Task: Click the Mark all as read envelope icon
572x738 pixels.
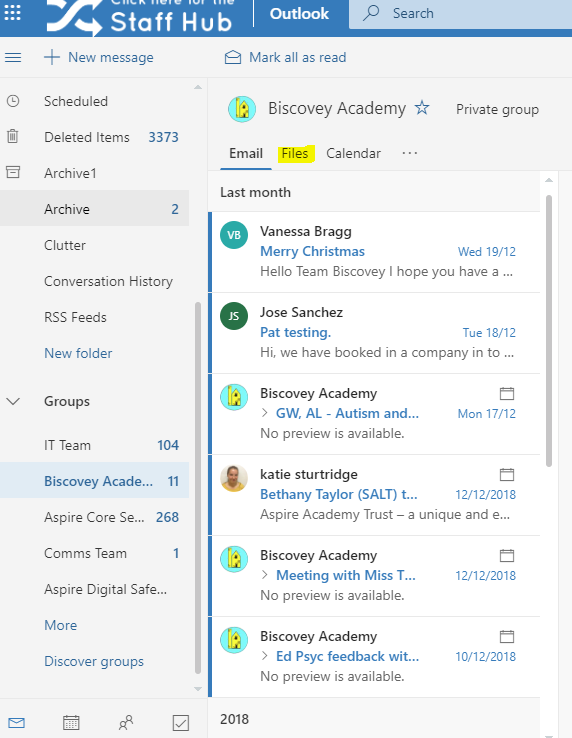Action: click(x=233, y=57)
